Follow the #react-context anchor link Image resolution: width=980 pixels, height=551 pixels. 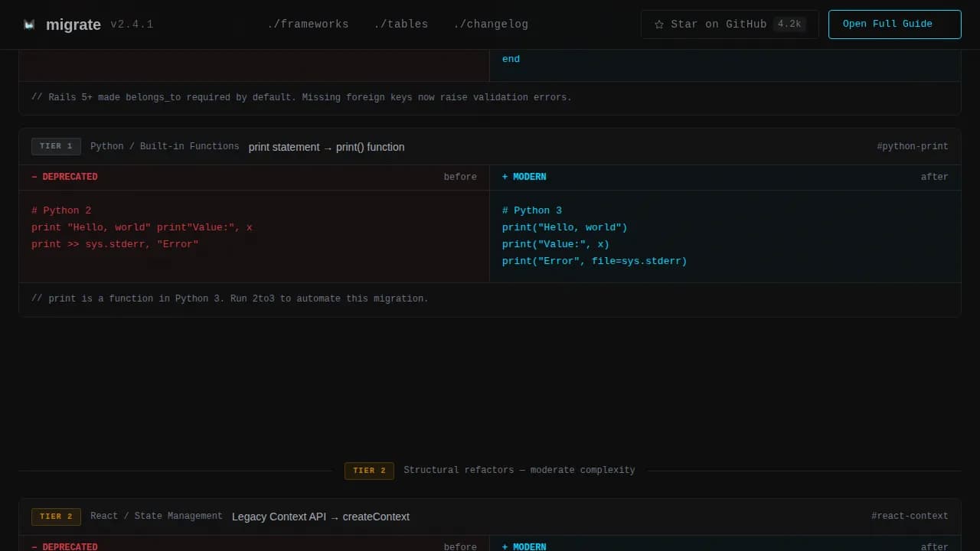click(x=910, y=517)
